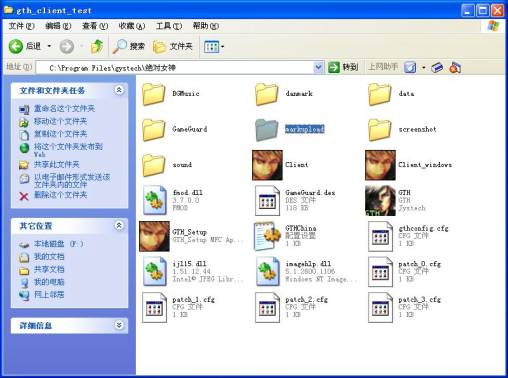Select the sound folder
Viewport: 508px width, 378px height.
[x=154, y=165]
